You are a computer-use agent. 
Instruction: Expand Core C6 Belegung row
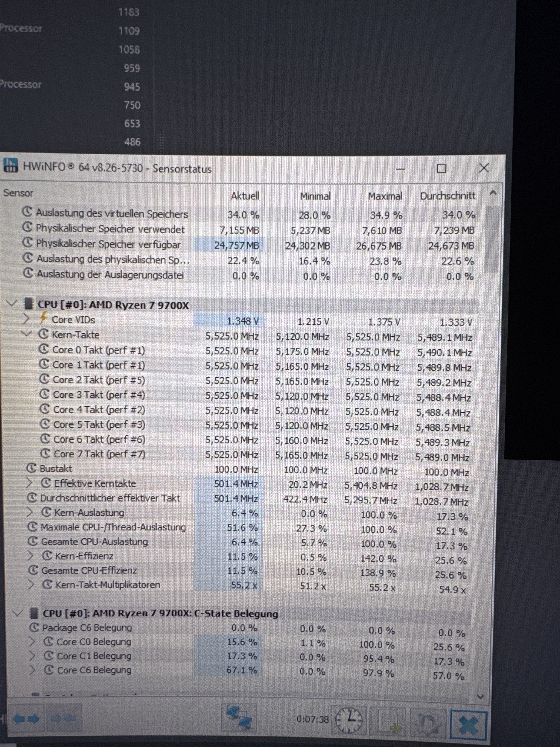(32, 670)
